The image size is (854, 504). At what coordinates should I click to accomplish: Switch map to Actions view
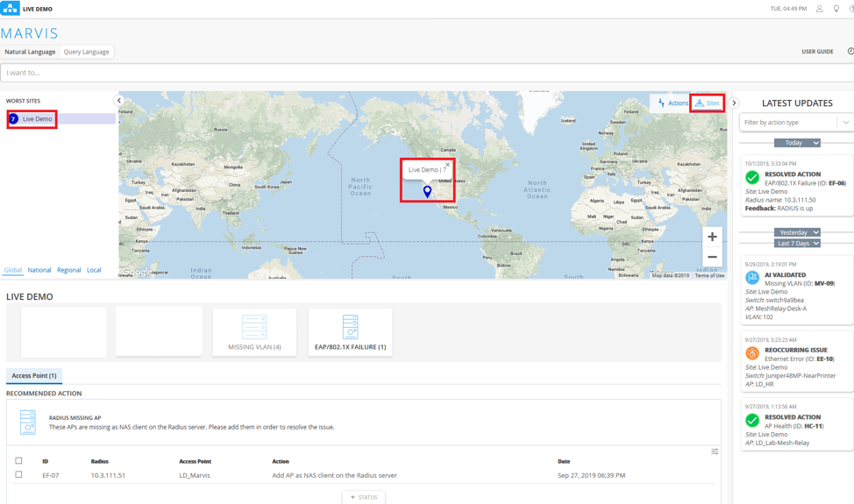pyautogui.click(x=673, y=103)
